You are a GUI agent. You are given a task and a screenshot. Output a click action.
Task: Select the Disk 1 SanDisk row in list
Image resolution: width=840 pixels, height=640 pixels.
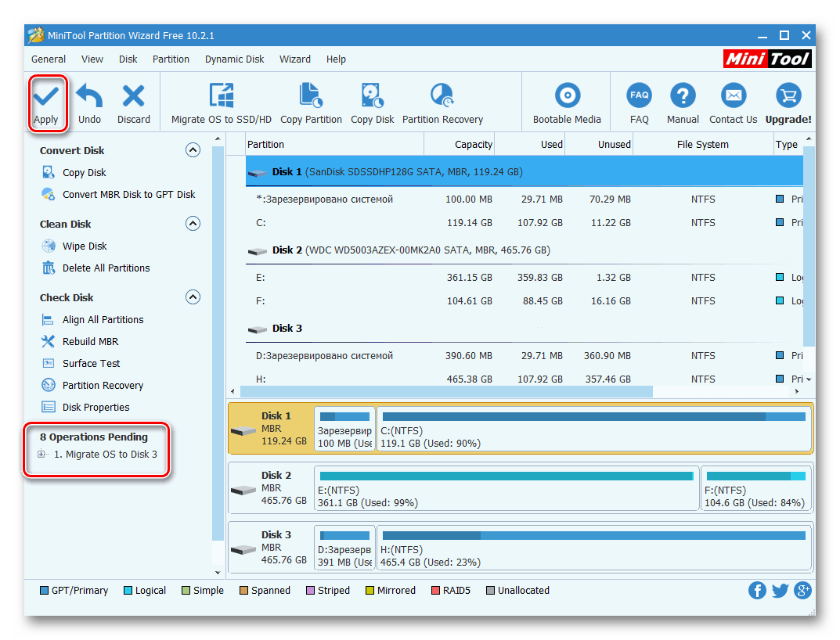(524, 172)
